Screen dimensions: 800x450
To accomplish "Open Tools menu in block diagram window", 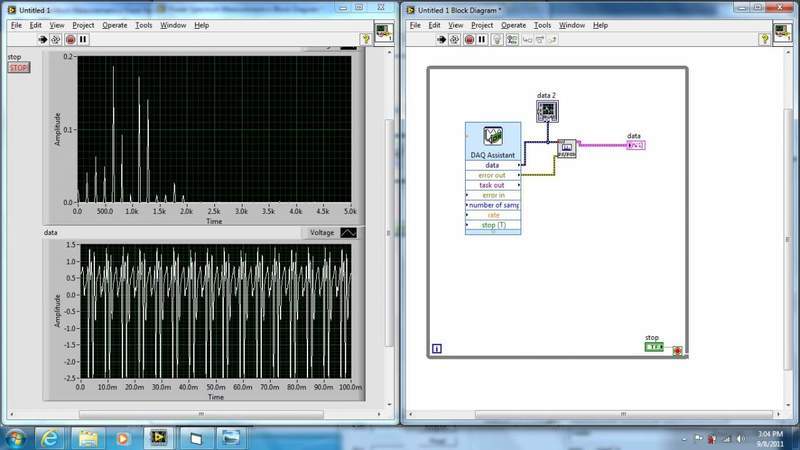I will tap(542, 25).
